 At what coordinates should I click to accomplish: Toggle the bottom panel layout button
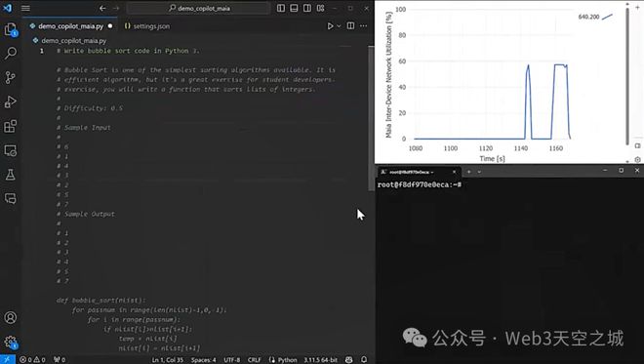(x=294, y=8)
